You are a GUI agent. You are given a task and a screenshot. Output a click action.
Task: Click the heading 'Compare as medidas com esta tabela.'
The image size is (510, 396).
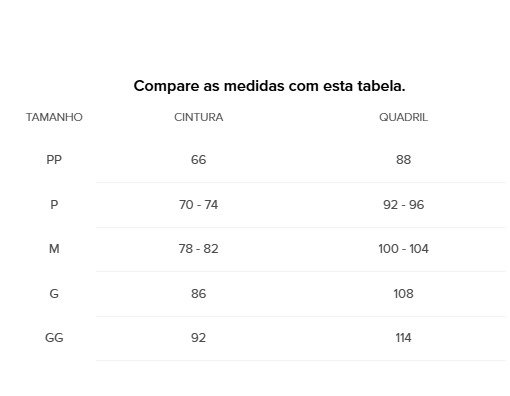269,86
